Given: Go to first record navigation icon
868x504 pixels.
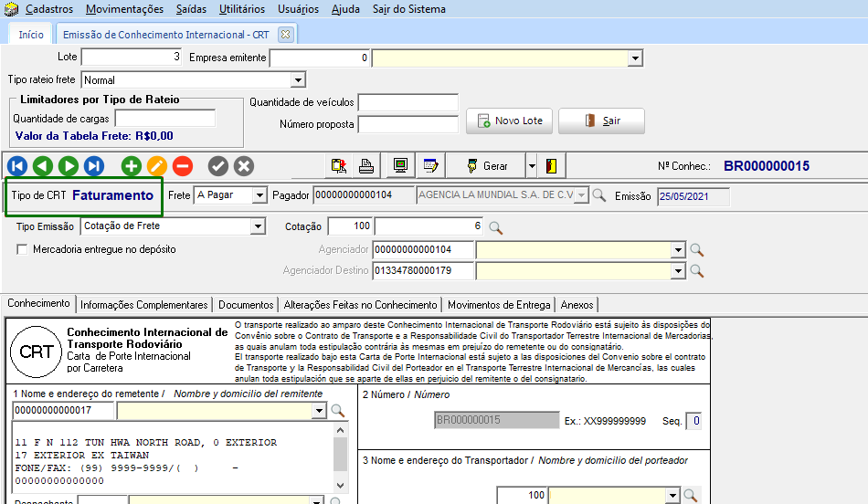Looking at the screenshot, I should tap(17, 166).
